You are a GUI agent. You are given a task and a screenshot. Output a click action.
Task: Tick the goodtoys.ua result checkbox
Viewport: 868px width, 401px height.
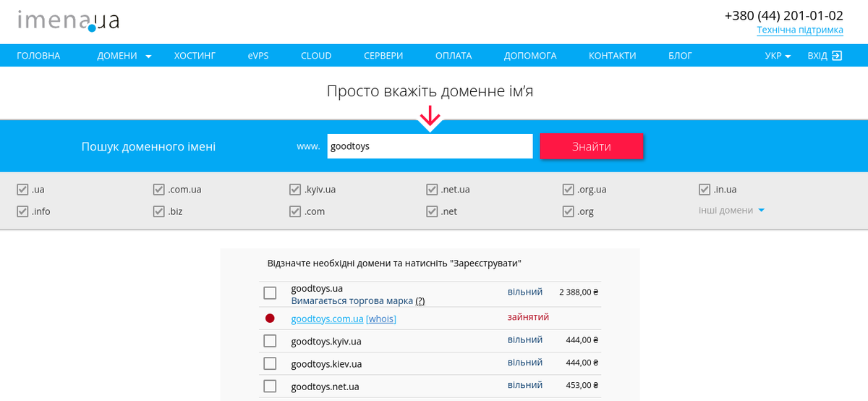tap(270, 293)
